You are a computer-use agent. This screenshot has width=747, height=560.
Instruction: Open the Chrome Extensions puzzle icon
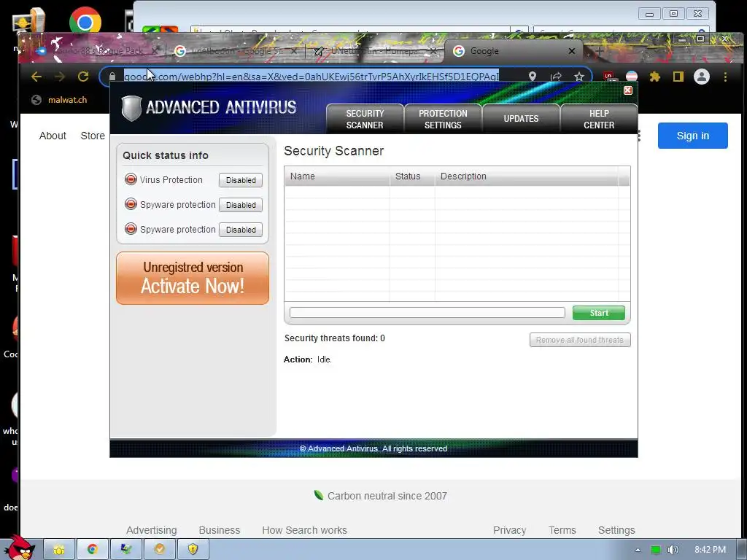(655, 77)
